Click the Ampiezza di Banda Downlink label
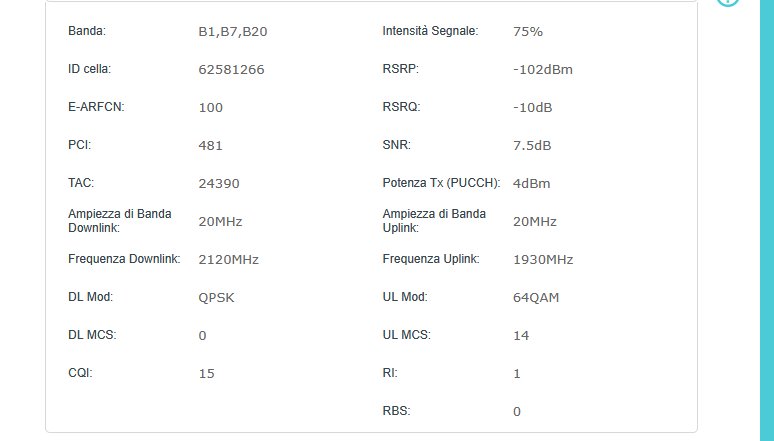 coord(108,220)
